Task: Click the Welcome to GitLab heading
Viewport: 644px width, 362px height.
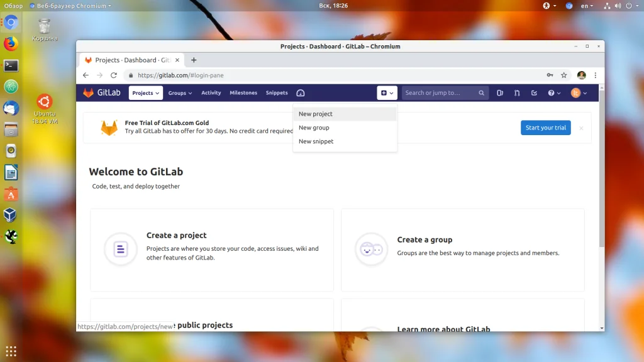Action: 136,172
